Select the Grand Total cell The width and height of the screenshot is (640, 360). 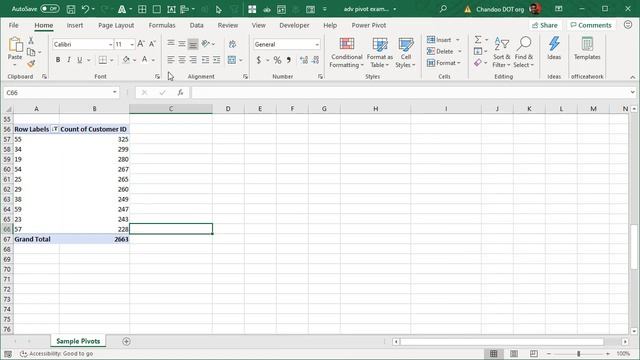tap(36, 239)
